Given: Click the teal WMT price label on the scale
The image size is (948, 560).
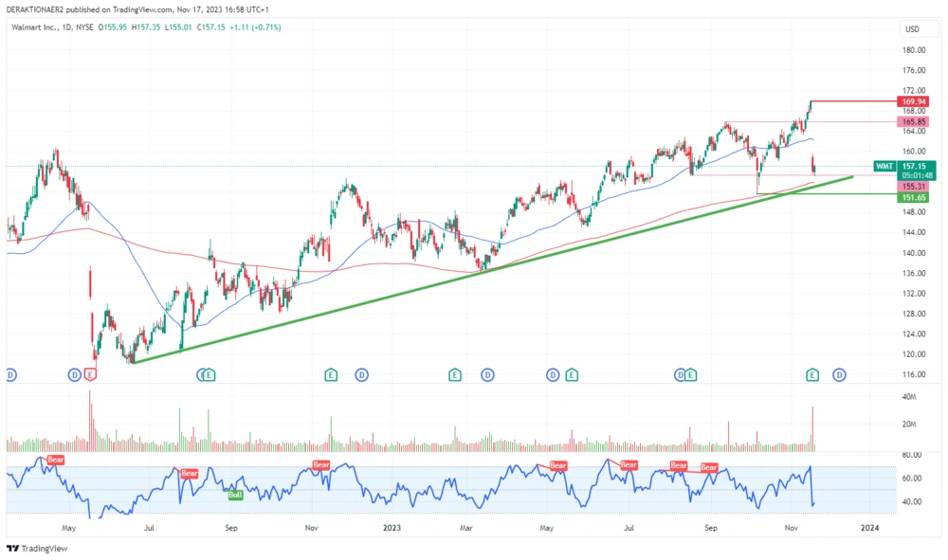Looking at the screenshot, I should click(884, 166).
